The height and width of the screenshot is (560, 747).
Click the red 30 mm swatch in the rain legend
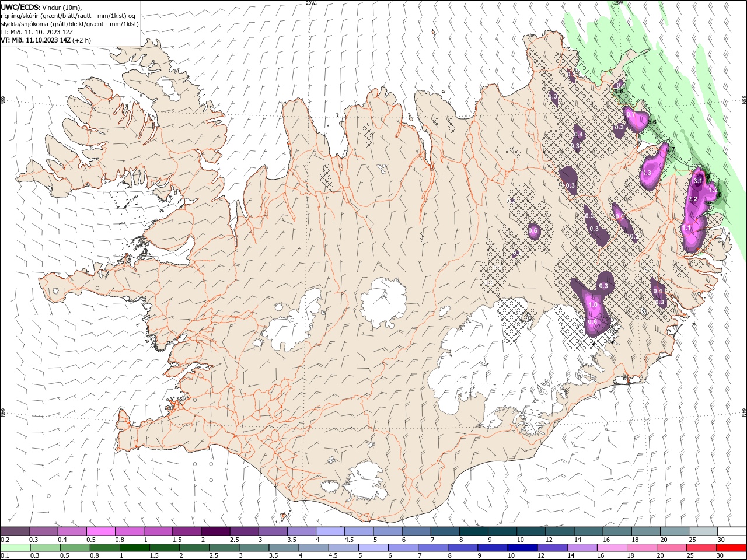pos(731,548)
